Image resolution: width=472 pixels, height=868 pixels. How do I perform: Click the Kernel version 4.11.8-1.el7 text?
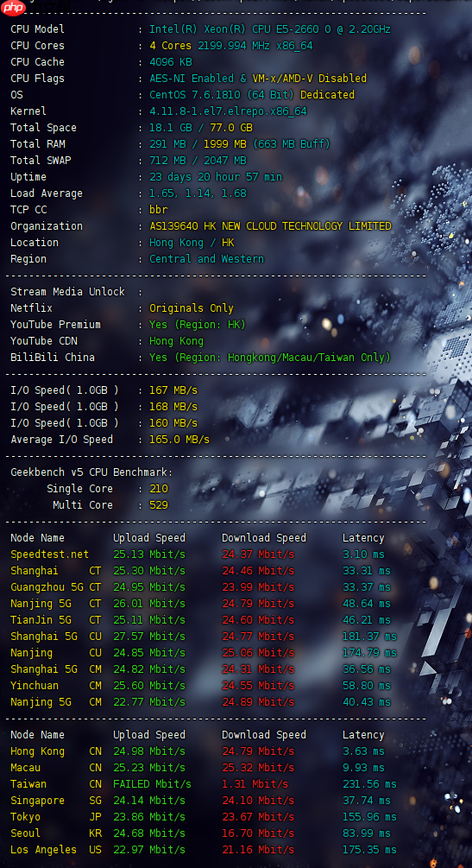coord(228,111)
